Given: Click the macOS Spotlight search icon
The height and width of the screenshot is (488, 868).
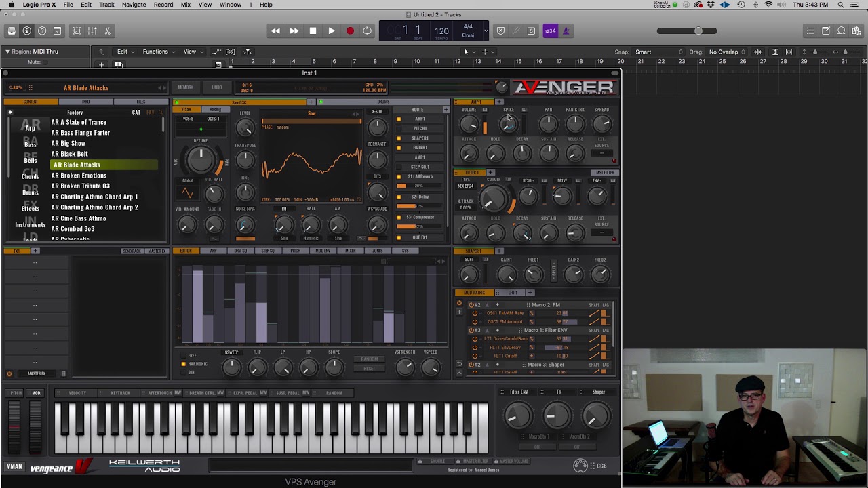Looking at the screenshot, I should pos(840,5).
